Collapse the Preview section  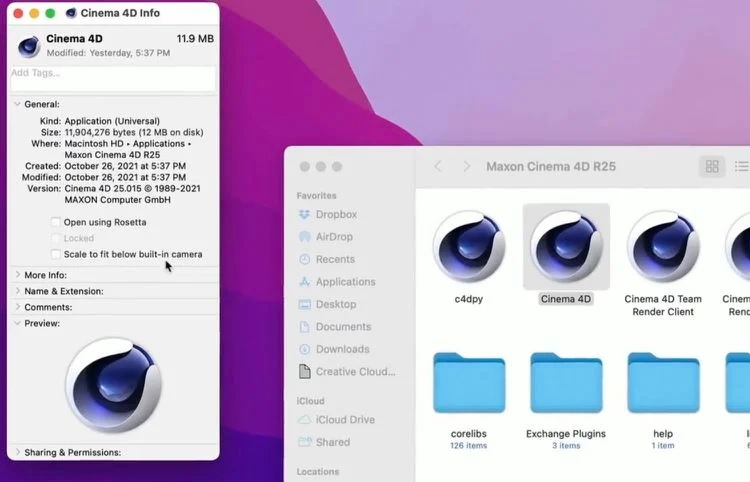click(x=17, y=323)
